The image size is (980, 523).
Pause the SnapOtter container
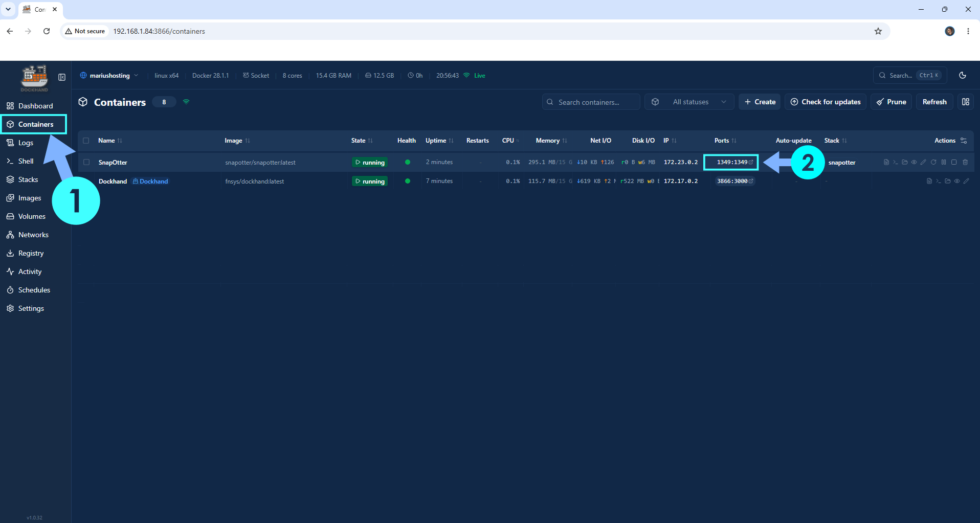click(x=944, y=162)
